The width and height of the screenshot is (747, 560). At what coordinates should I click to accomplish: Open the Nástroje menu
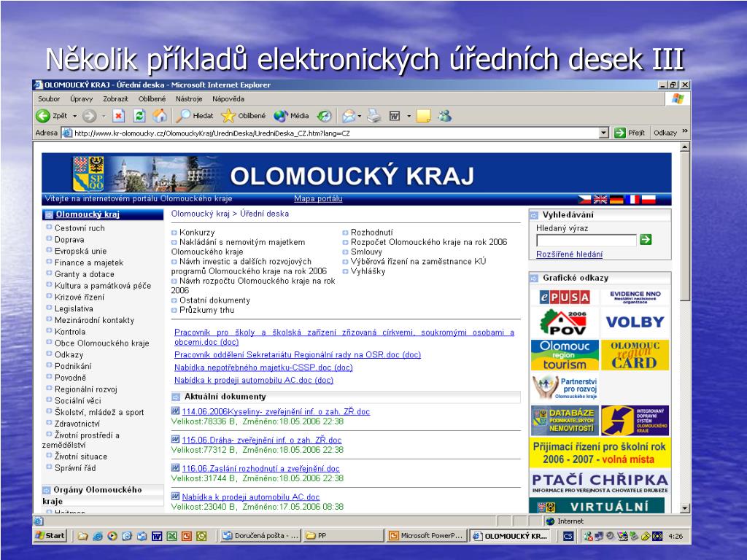coord(189,99)
